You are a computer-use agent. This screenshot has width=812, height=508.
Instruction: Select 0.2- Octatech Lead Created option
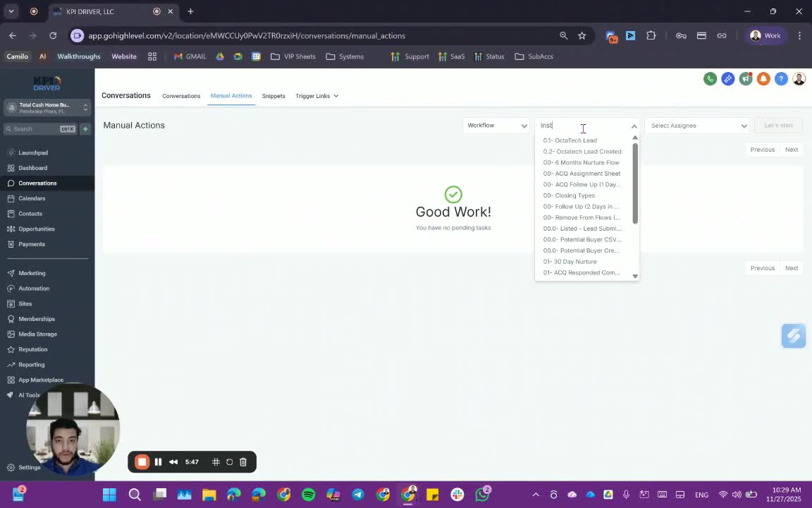584,152
